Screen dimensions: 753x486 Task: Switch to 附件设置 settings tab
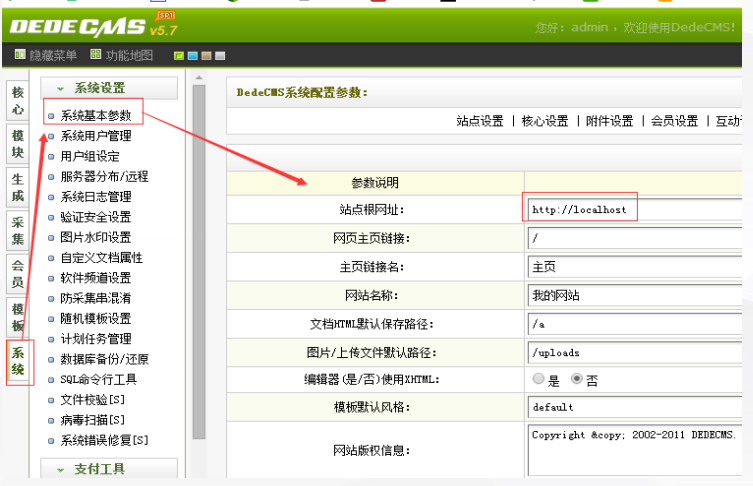(x=609, y=121)
